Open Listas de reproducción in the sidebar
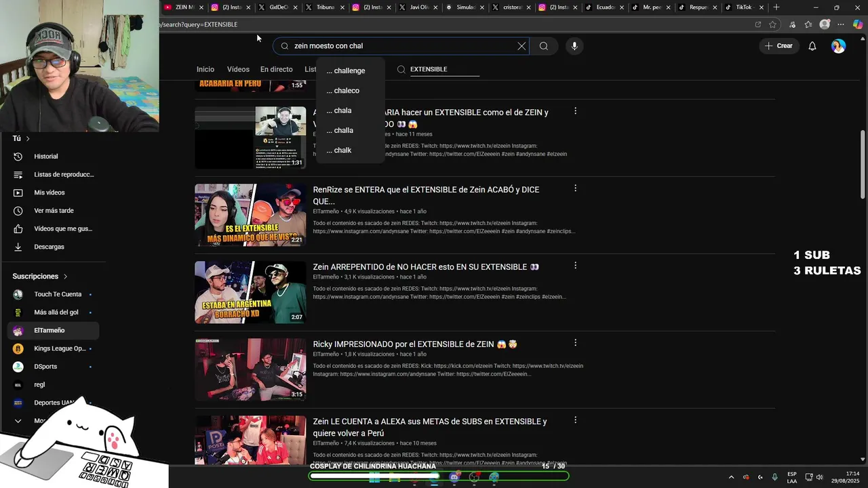This screenshot has width=868, height=488. click(53, 174)
